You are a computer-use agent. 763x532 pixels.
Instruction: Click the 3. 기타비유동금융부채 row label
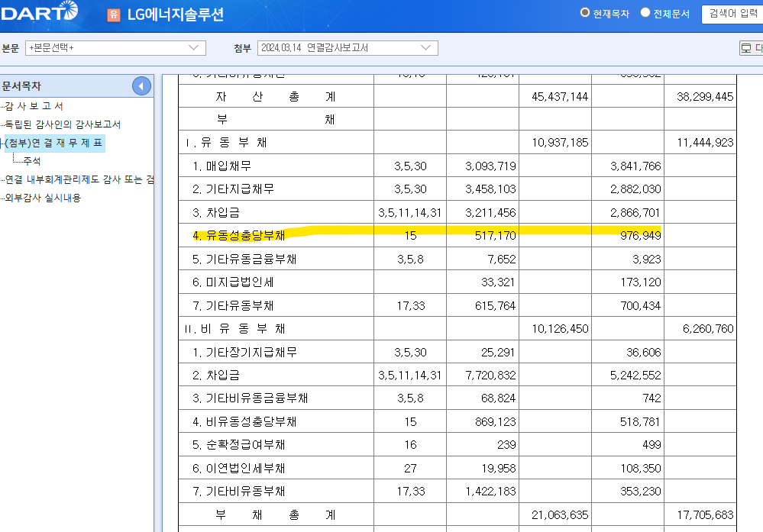click(x=250, y=398)
